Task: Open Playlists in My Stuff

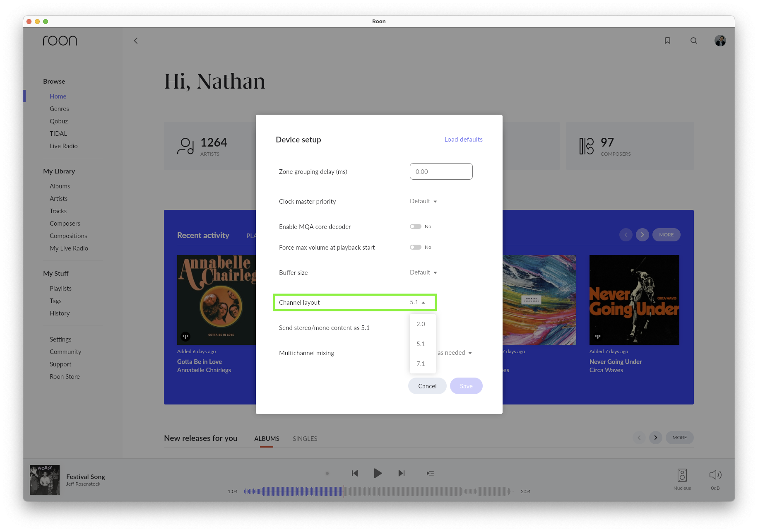Action: tap(60, 288)
